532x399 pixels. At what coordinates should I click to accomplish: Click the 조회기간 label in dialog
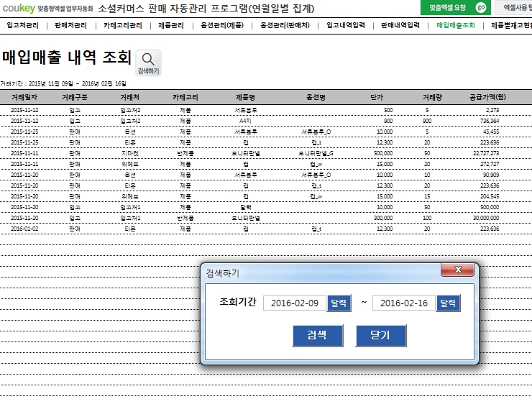238,302
